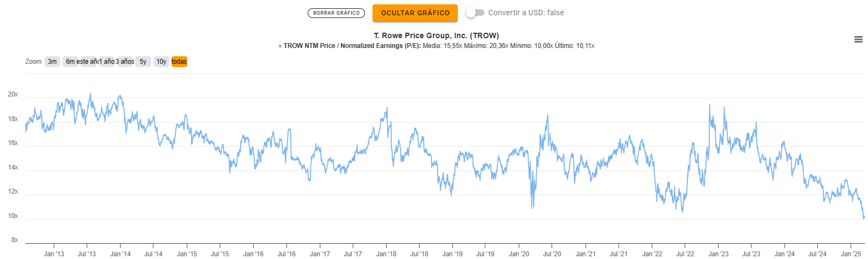This screenshot has width=868, height=259.
Task: Click the blue legend dot for TROW
Action: tap(280, 46)
